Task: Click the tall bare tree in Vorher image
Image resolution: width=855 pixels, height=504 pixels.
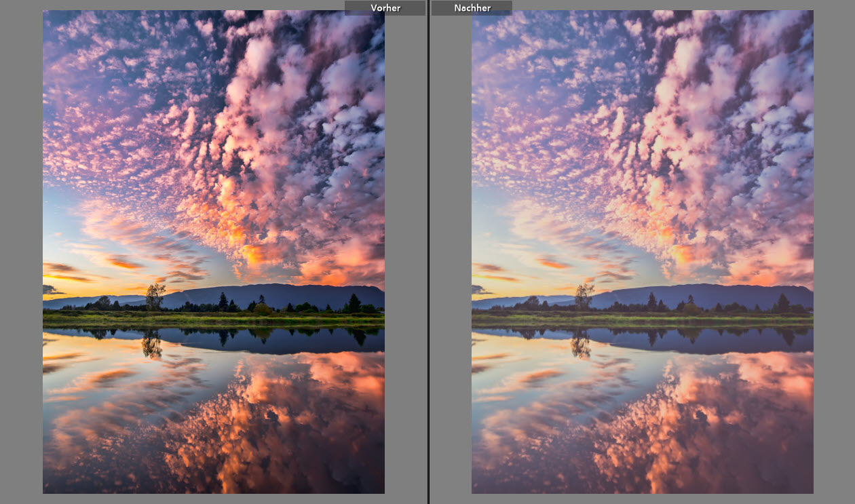Action: pos(155,296)
